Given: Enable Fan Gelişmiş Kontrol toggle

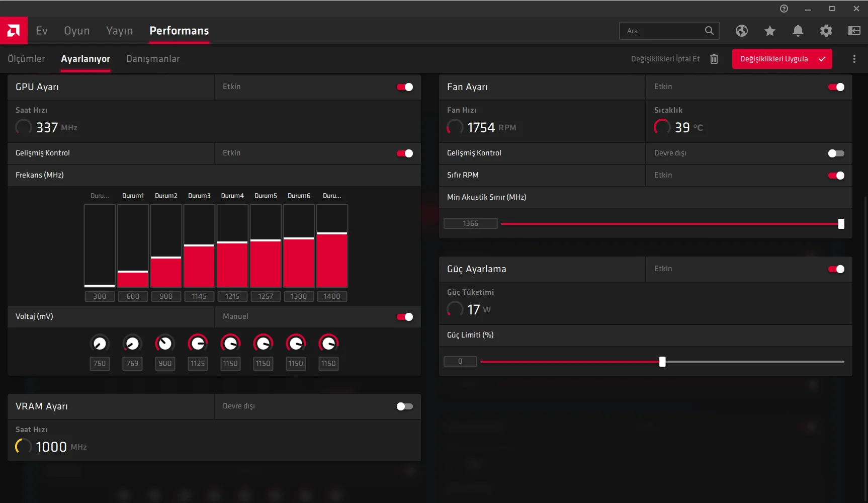Looking at the screenshot, I should [836, 153].
